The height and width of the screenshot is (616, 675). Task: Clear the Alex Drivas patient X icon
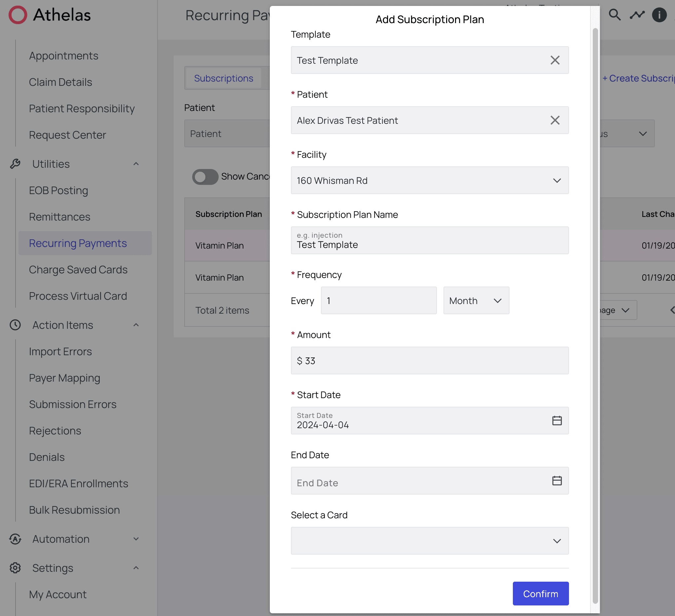pyautogui.click(x=555, y=120)
